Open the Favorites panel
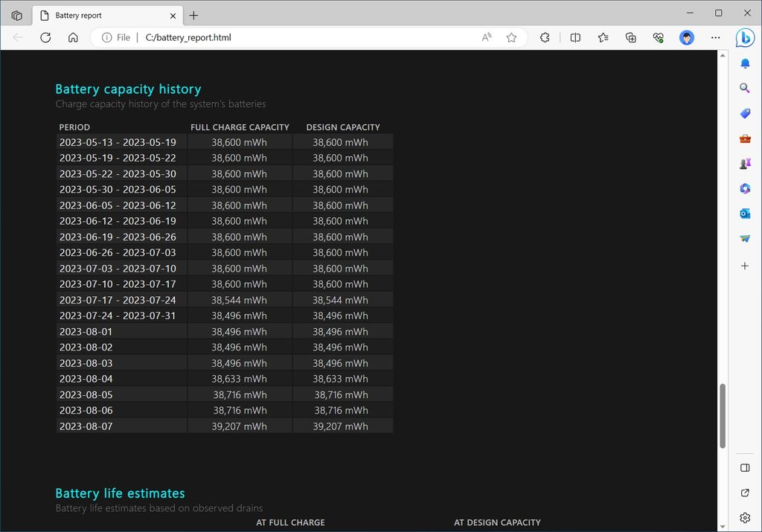The width and height of the screenshot is (762, 532). coord(603,37)
